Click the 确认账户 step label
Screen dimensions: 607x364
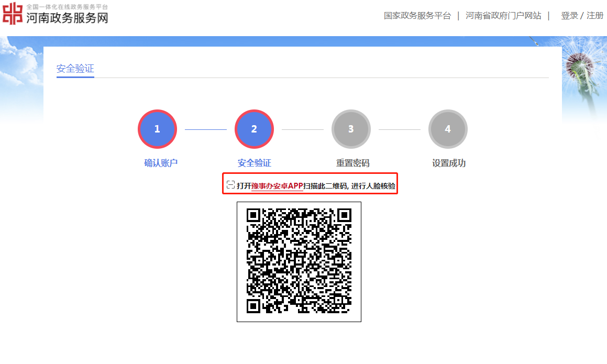(x=161, y=163)
